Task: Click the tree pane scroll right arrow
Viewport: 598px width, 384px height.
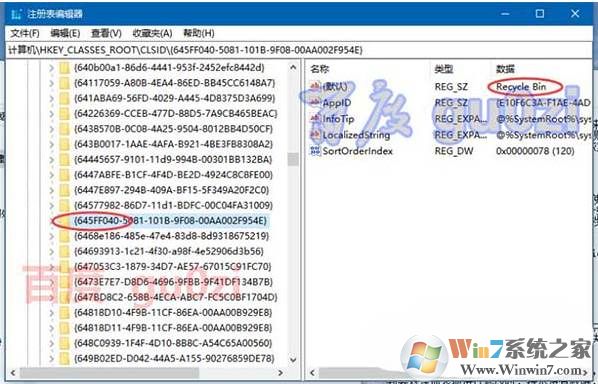Action: tap(281, 373)
